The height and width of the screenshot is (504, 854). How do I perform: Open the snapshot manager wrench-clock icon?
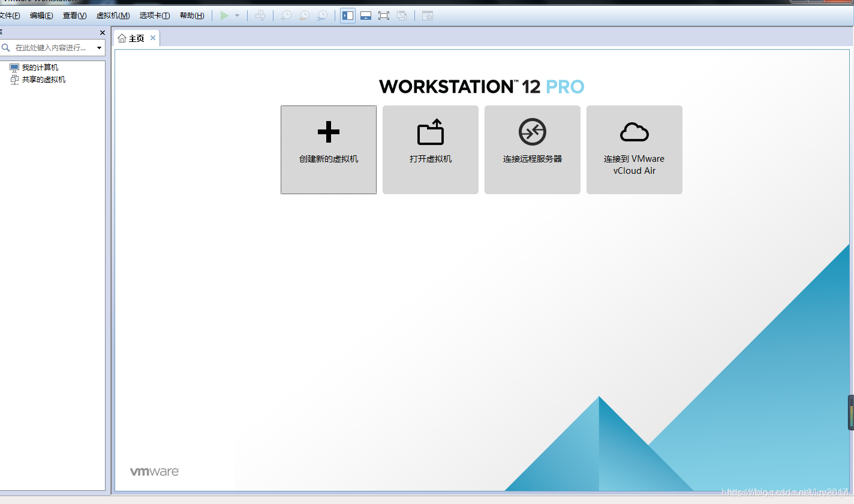323,16
